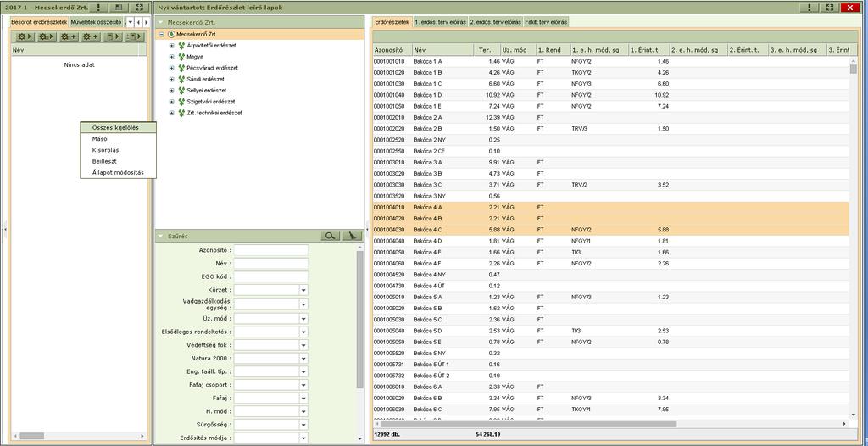Choose Beilleszt from the context menu
Screen dimensions: 868x446
(119, 161)
